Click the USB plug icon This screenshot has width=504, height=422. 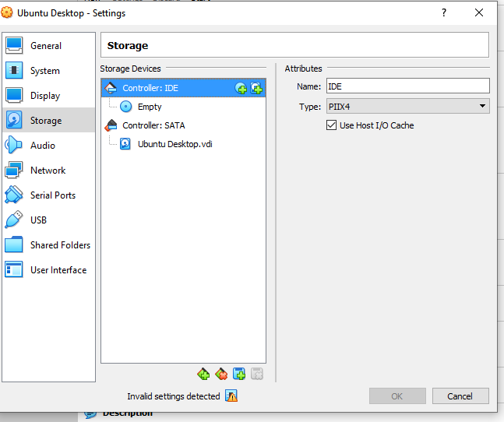[x=14, y=220]
